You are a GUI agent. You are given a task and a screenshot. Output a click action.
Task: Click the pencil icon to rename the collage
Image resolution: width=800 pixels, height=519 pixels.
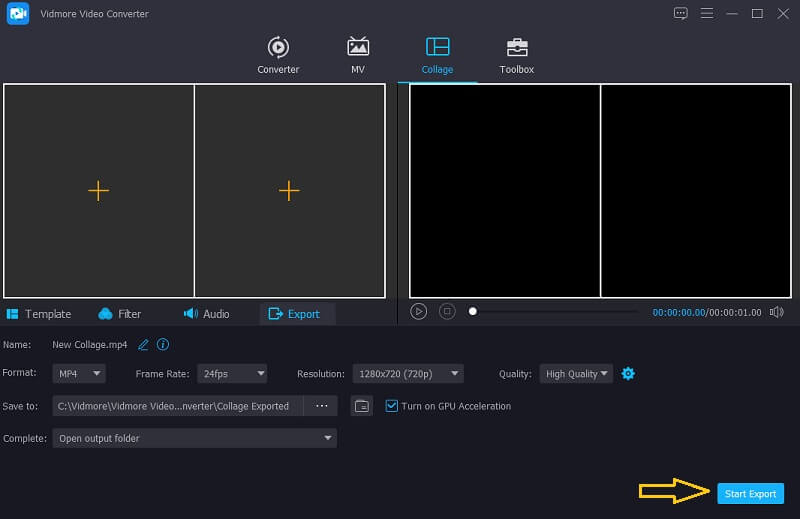pyautogui.click(x=143, y=344)
